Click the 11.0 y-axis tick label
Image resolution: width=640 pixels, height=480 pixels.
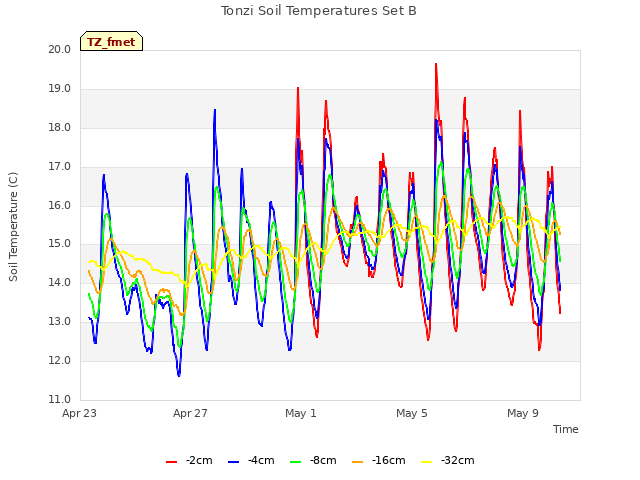click(x=60, y=399)
